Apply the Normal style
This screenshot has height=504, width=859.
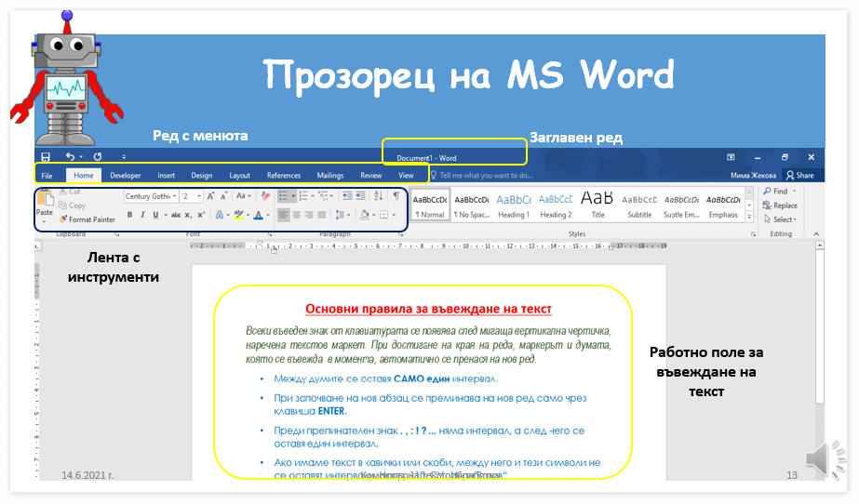430,206
